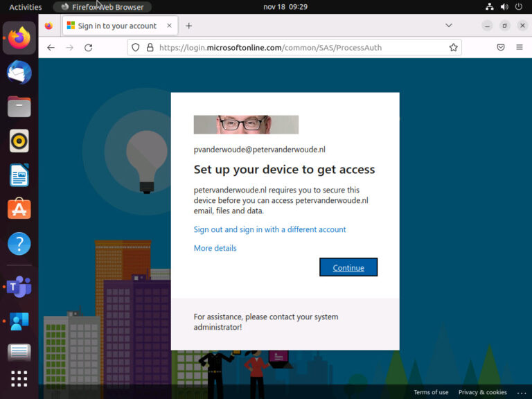The width and height of the screenshot is (532, 399).
Task: Click the Firefox reload page icon
Action: tap(88, 48)
